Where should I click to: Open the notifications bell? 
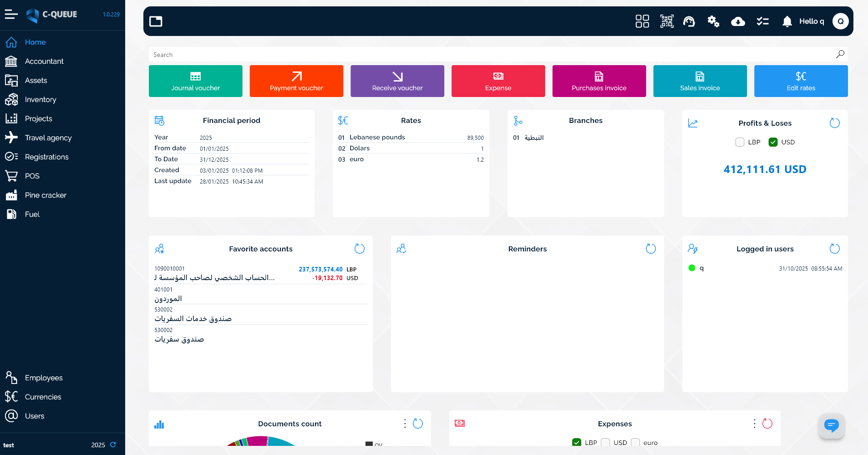[x=787, y=21]
